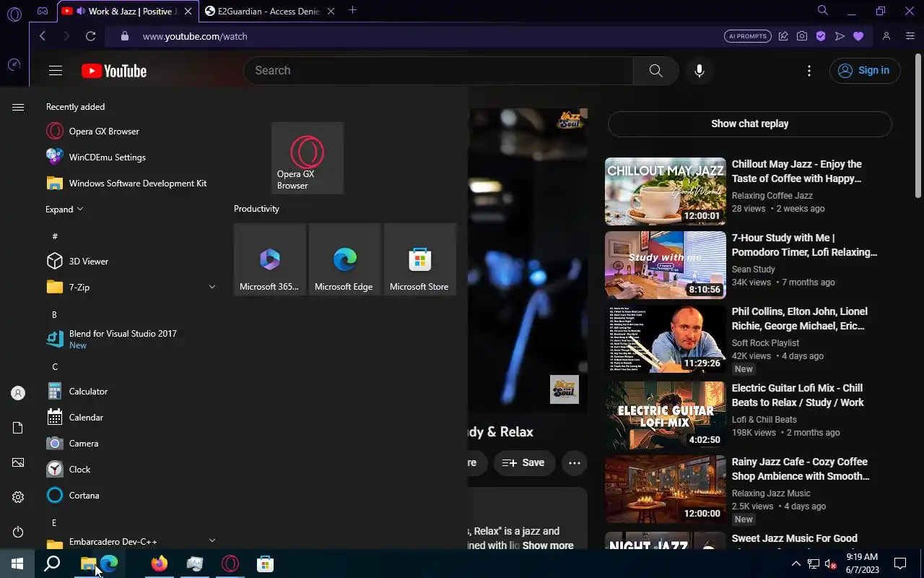This screenshot has width=924, height=578.
Task: Open a new browser tab
Action: coord(353,10)
